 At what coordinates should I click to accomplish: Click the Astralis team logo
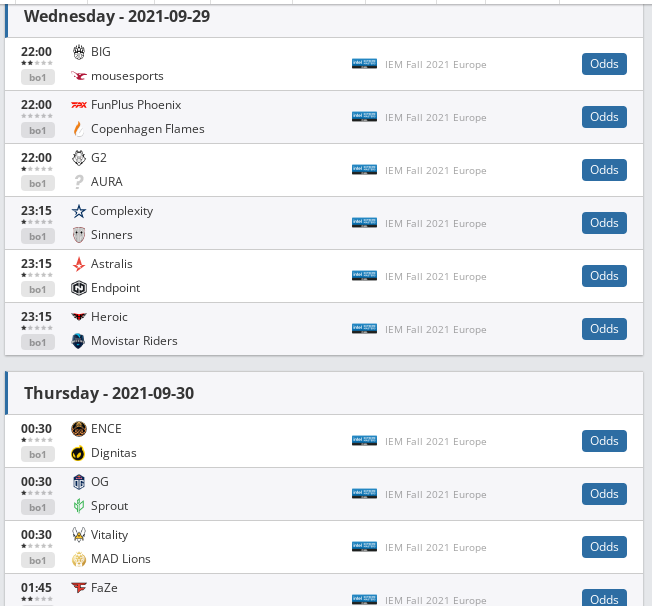coord(79,264)
